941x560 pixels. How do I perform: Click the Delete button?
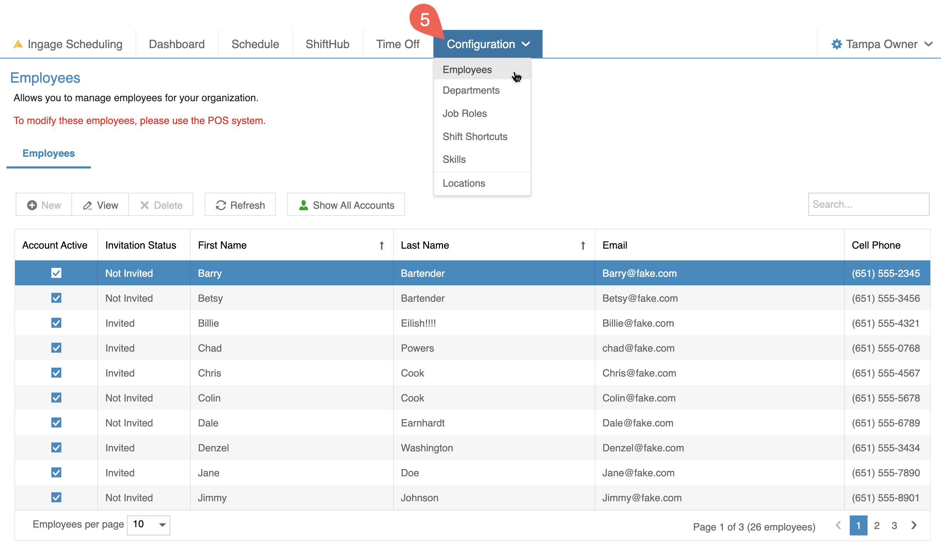click(161, 205)
